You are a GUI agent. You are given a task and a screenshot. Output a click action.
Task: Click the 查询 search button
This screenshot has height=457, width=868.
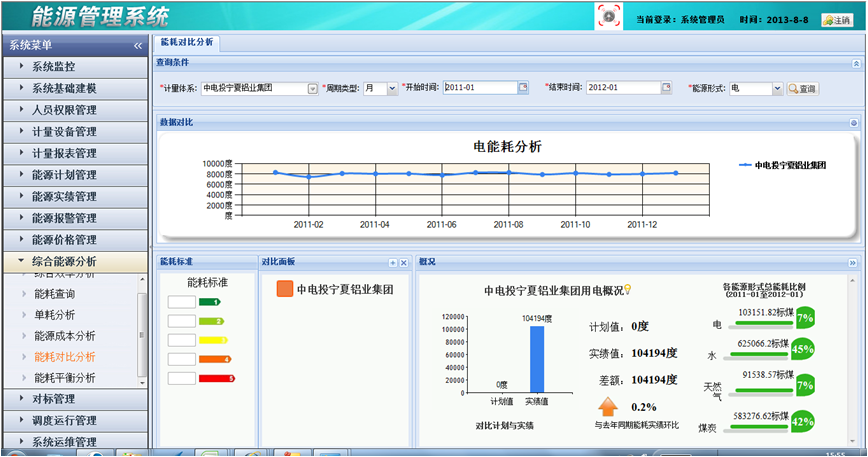tap(803, 88)
